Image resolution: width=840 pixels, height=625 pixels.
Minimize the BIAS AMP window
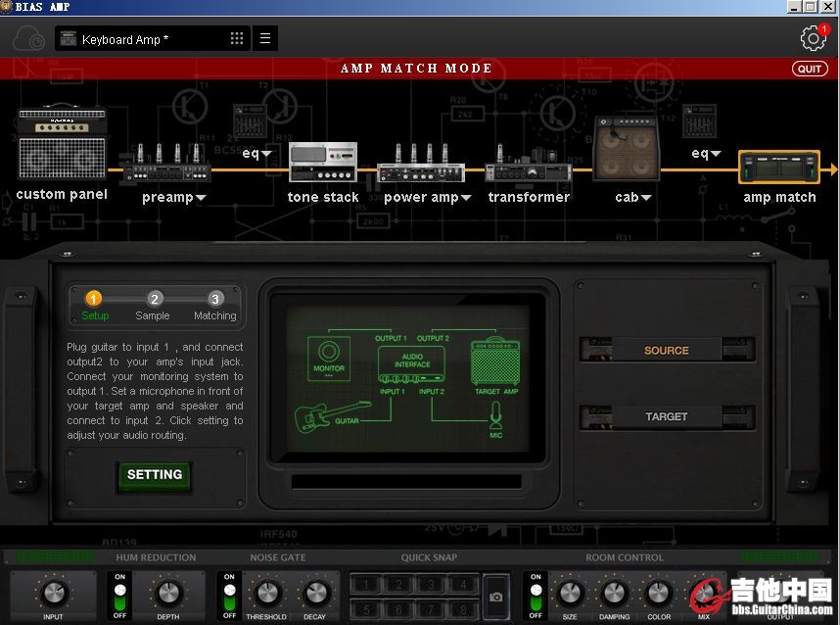tap(794, 7)
